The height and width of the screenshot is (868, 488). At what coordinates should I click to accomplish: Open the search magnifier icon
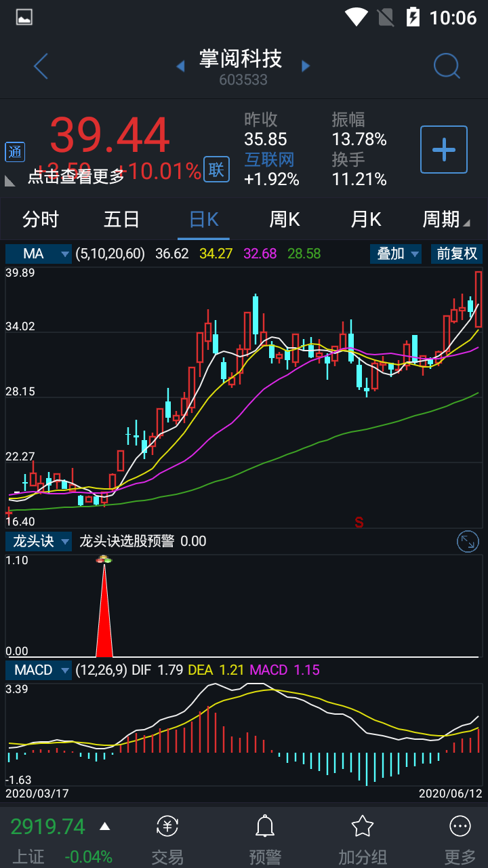(447, 66)
